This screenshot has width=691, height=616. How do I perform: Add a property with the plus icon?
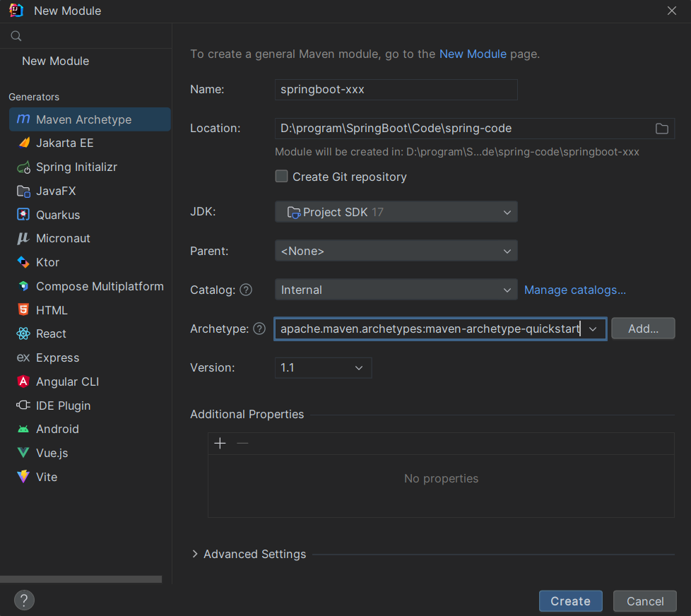[220, 443]
